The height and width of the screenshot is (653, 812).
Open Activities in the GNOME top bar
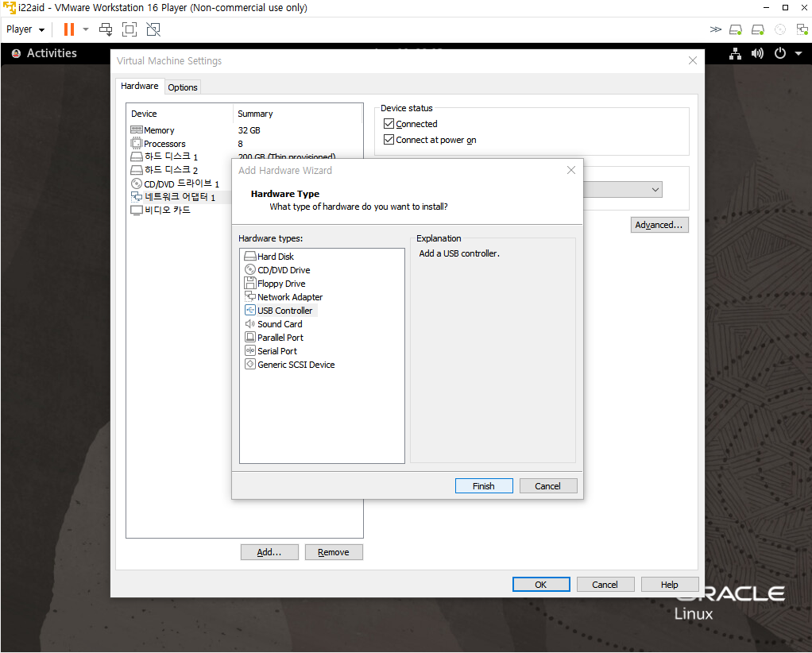(45, 53)
